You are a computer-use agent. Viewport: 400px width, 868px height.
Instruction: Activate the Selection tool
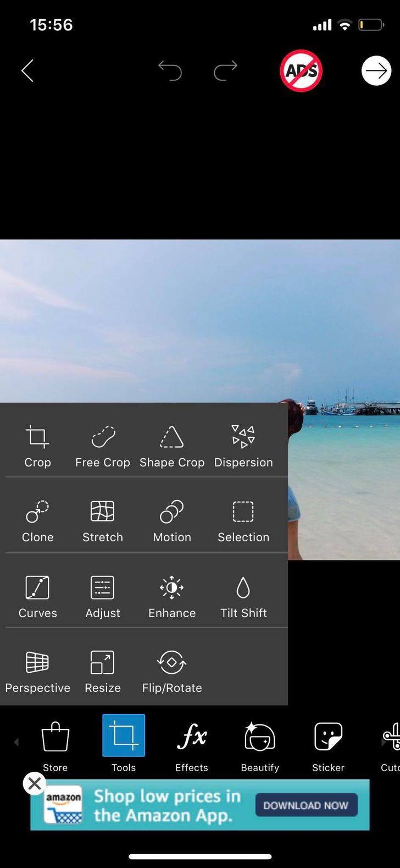[x=243, y=521]
